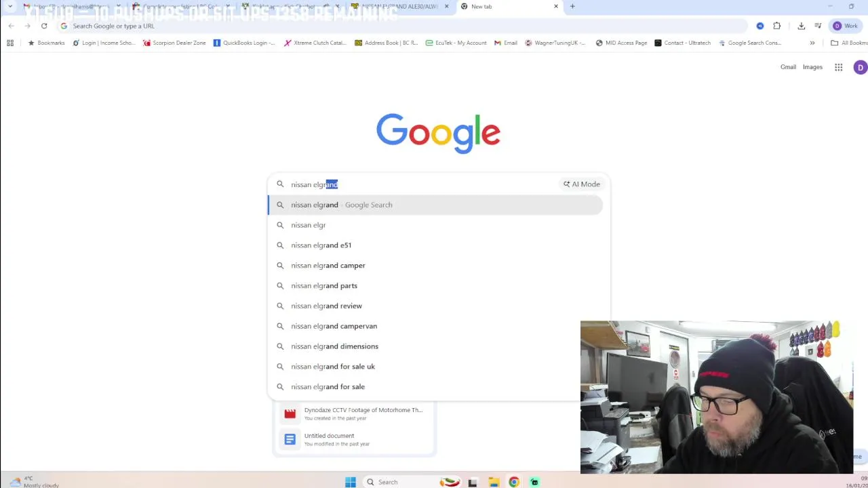Image resolution: width=868 pixels, height=488 pixels.
Task: Open Login Income School bookmark
Action: click(104, 43)
